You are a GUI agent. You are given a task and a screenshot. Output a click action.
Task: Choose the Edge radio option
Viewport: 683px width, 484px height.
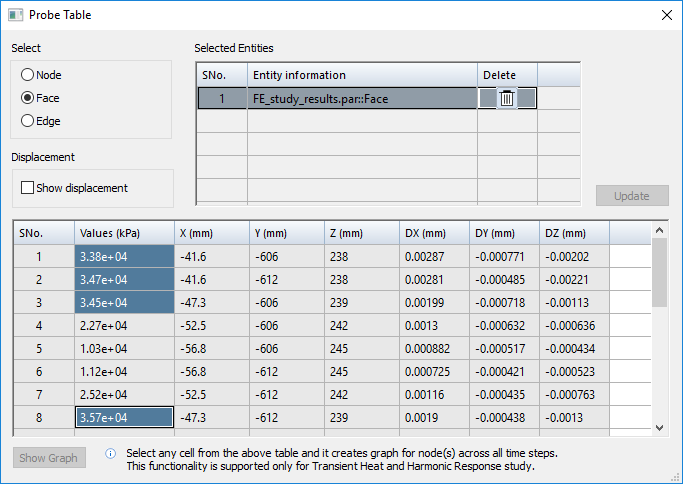coord(27,121)
